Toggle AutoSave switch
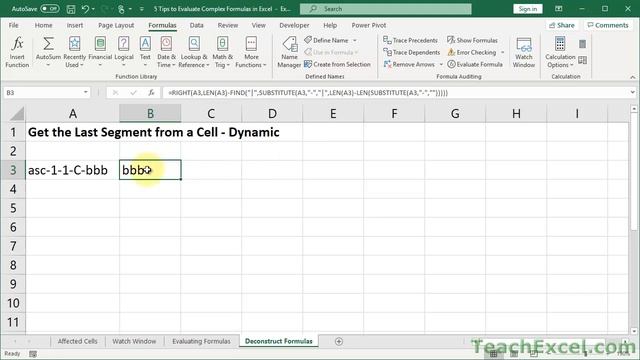Image resolution: width=640 pixels, height=360 pixels. (x=50, y=9)
